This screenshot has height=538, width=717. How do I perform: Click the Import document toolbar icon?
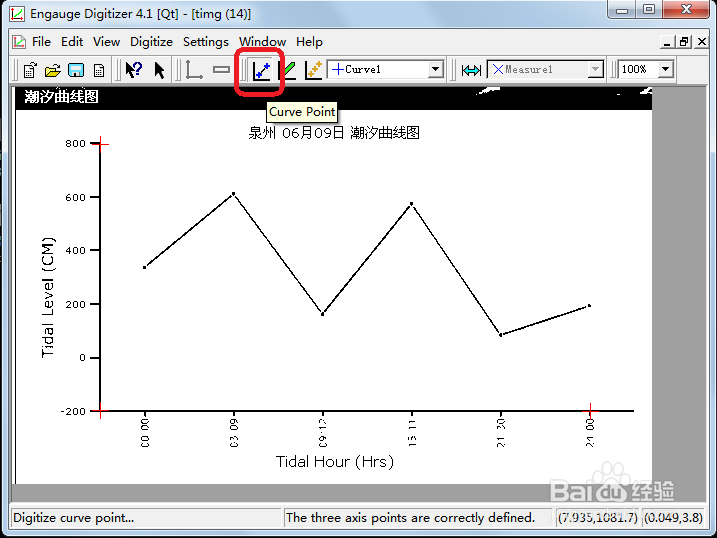pos(30,70)
